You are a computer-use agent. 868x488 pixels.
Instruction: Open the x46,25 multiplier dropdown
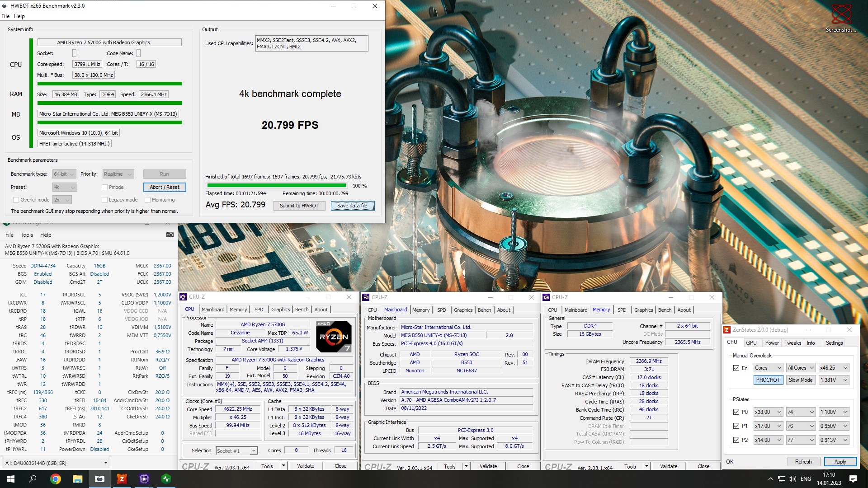(834, 368)
